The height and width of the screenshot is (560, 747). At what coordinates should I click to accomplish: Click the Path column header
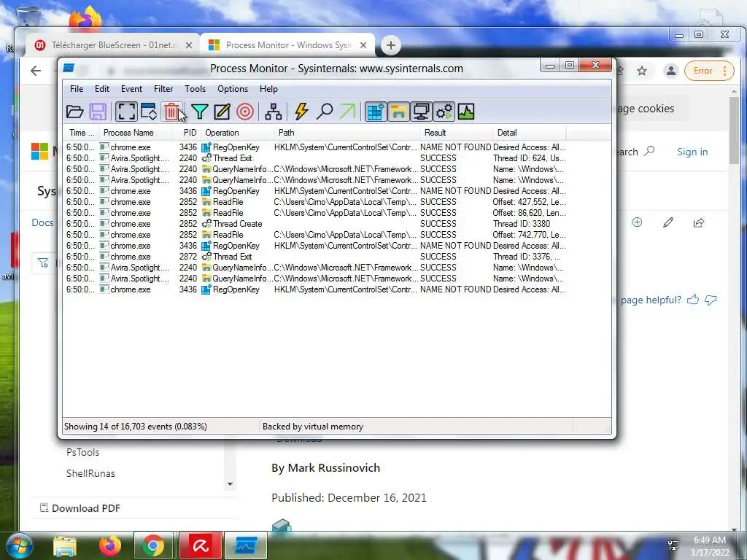(347, 133)
